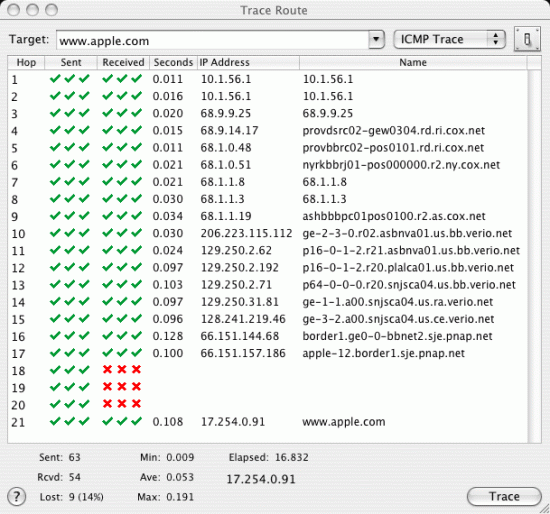Sort by the Name column header
The height and width of the screenshot is (514, 550).
413,62
